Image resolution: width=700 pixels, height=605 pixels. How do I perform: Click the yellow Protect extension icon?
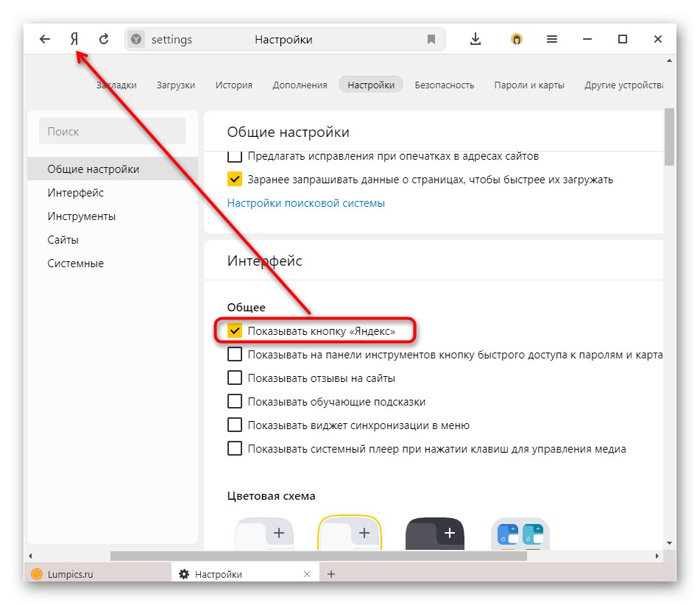517,39
